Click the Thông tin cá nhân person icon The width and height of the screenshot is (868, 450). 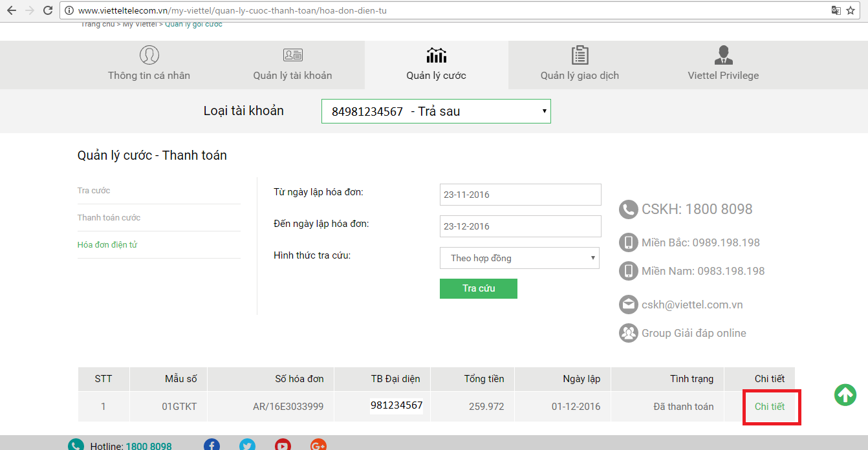149,55
